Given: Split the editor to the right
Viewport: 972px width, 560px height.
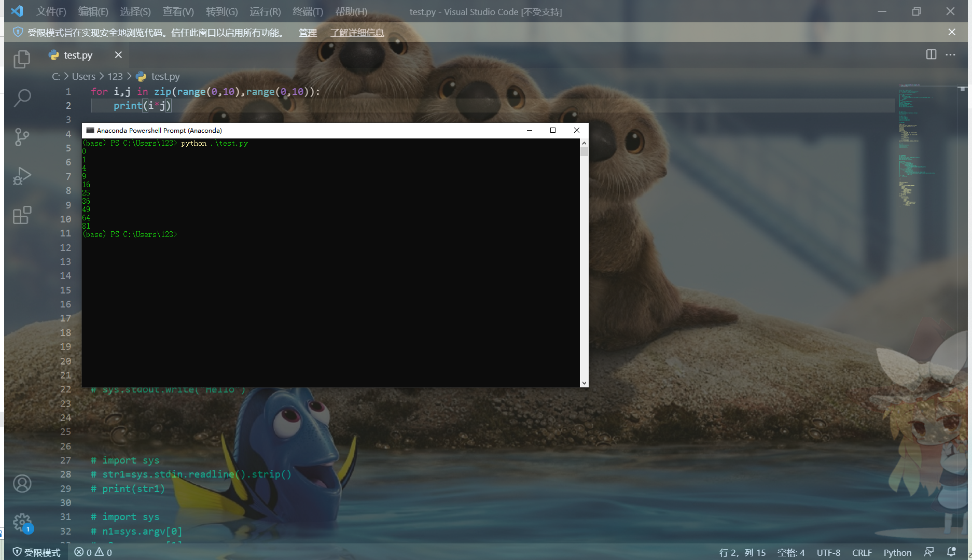Looking at the screenshot, I should [x=931, y=54].
